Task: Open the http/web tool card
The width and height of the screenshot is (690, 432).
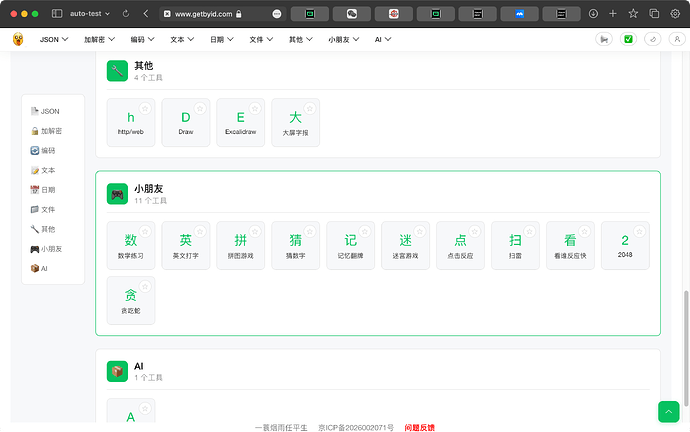Action: (131, 122)
